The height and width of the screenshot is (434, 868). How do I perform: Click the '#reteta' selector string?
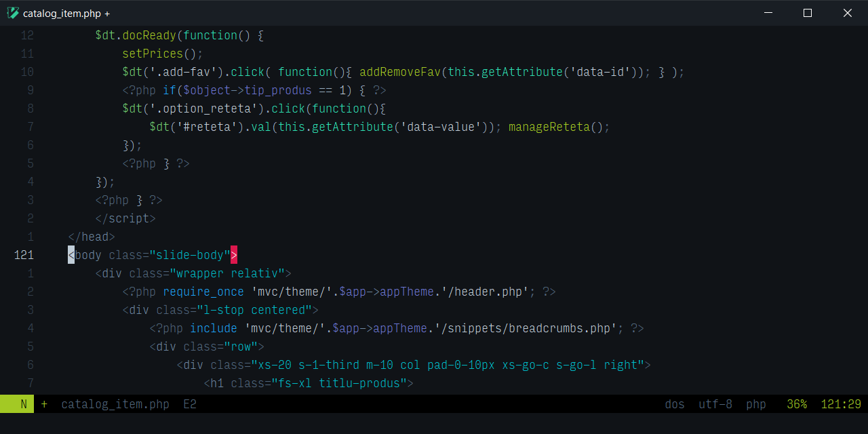coord(207,127)
